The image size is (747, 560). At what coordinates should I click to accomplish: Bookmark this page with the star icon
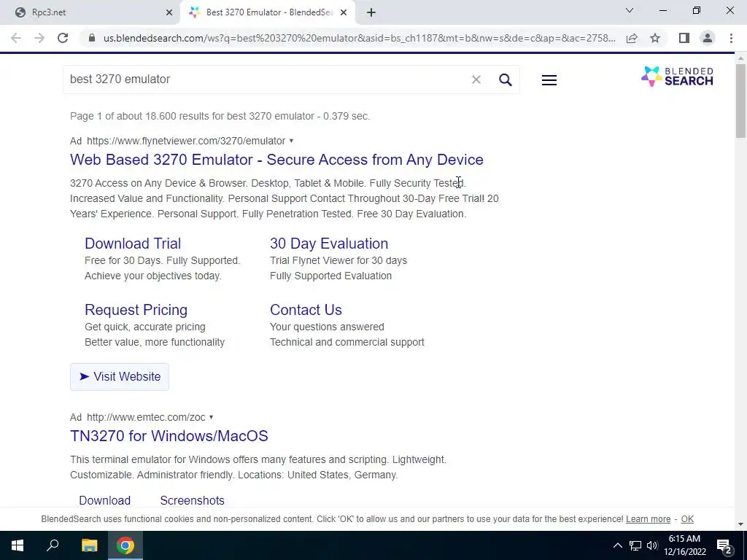click(x=655, y=38)
